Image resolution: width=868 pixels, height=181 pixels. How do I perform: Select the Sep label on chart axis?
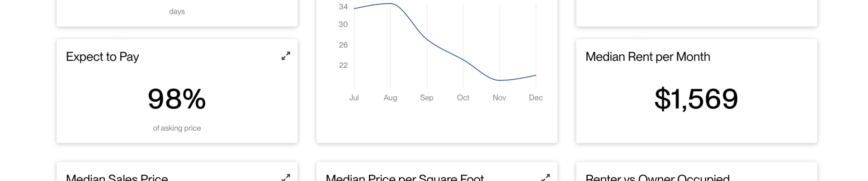[x=427, y=98]
